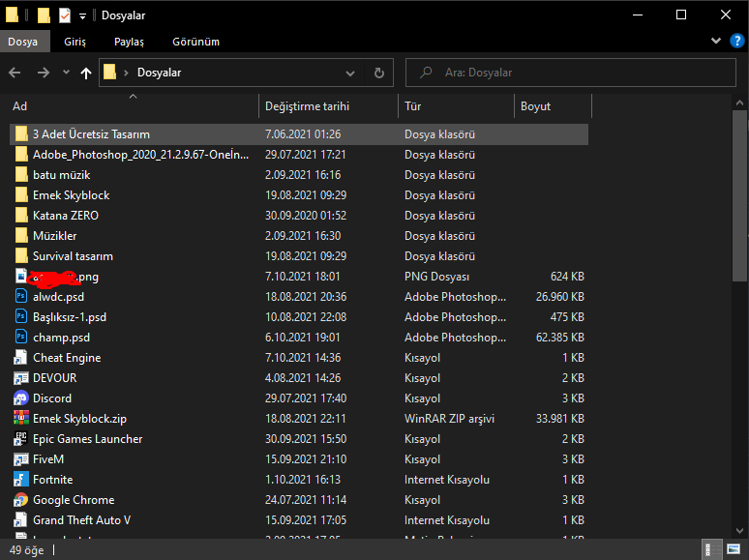This screenshot has width=749, height=560.
Task: Click the WinRAR ZIP arşivi type cell
Action: 449,419
